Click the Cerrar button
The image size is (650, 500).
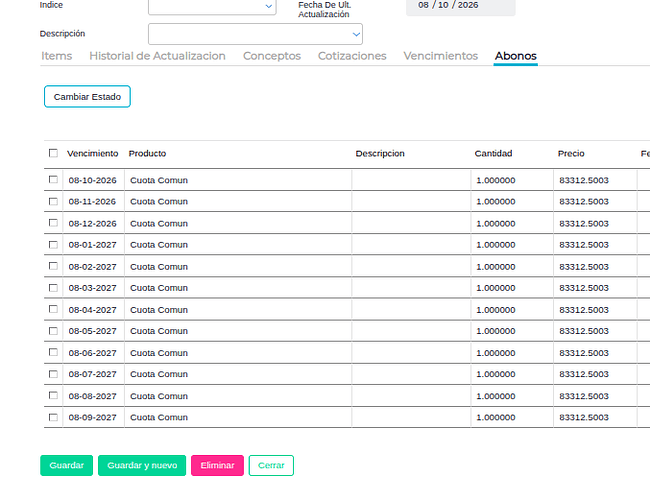[271, 465]
